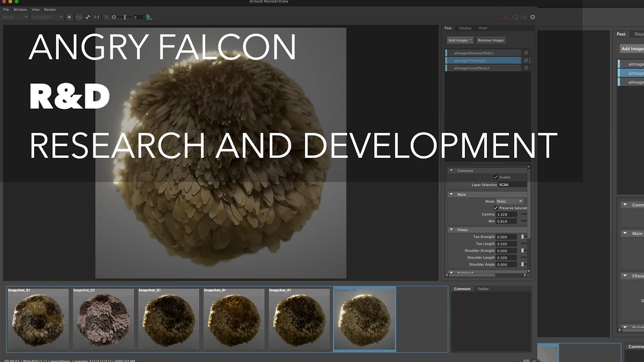Click the Layer Selection RGBA field
644x362 pixels.
tap(512, 185)
